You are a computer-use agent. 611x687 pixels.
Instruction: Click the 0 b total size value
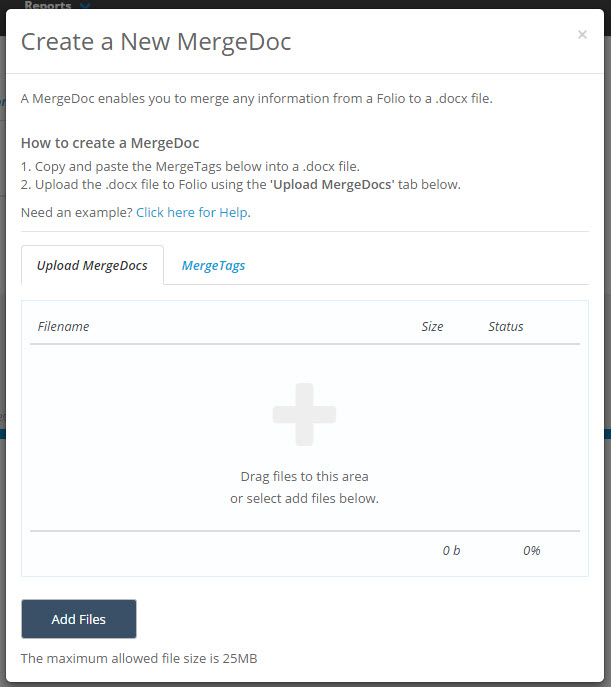(451, 550)
